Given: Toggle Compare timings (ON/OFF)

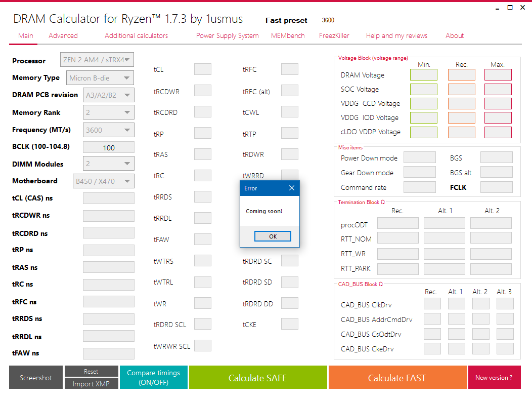Looking at the screenshot, I should (153, 378).
